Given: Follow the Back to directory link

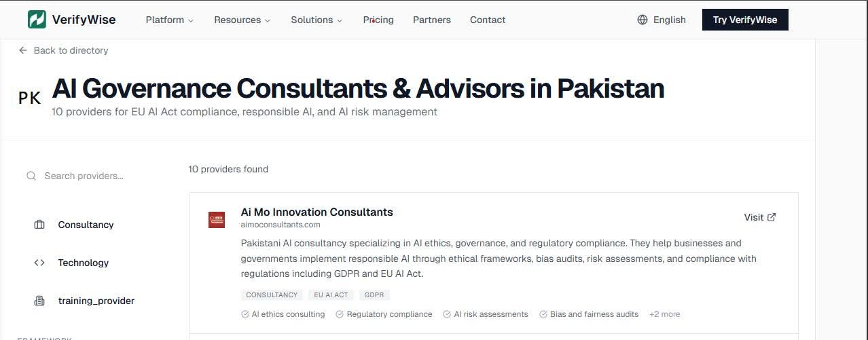Looking at the screenshot, I should [x=71, y=50].
